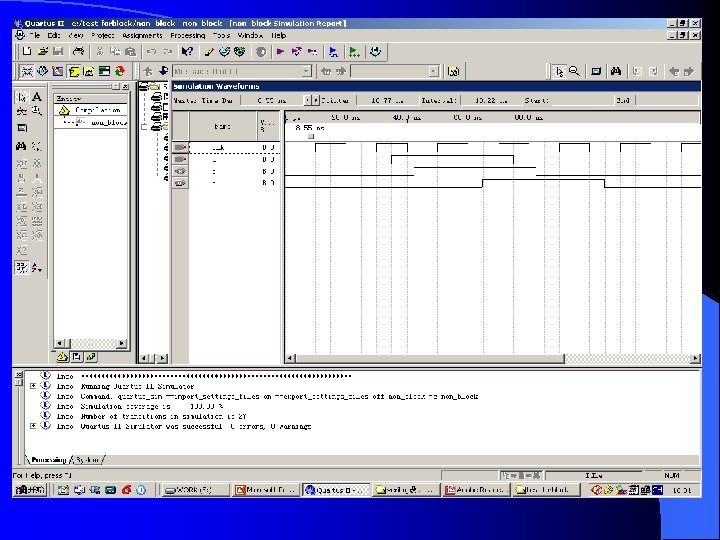720x540 pixels.
Task: Click left arrow of the status panel scrollbar
Action: pos(59,343)
